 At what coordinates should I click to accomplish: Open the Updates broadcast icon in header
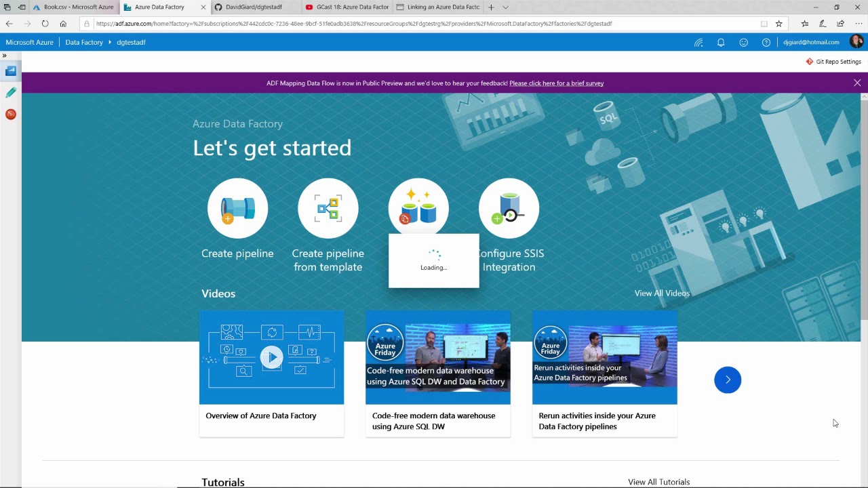coord(698,42)
